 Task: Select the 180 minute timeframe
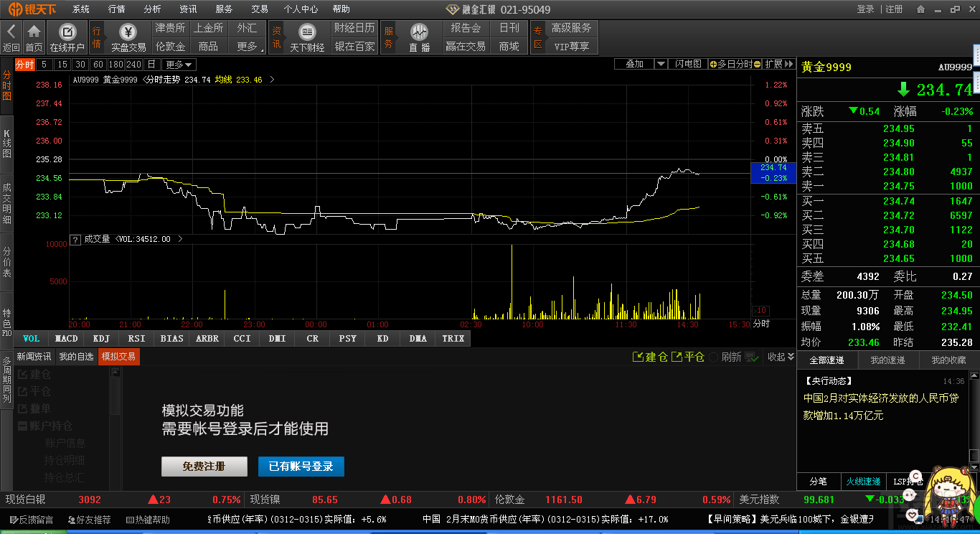tap(116, 65)
